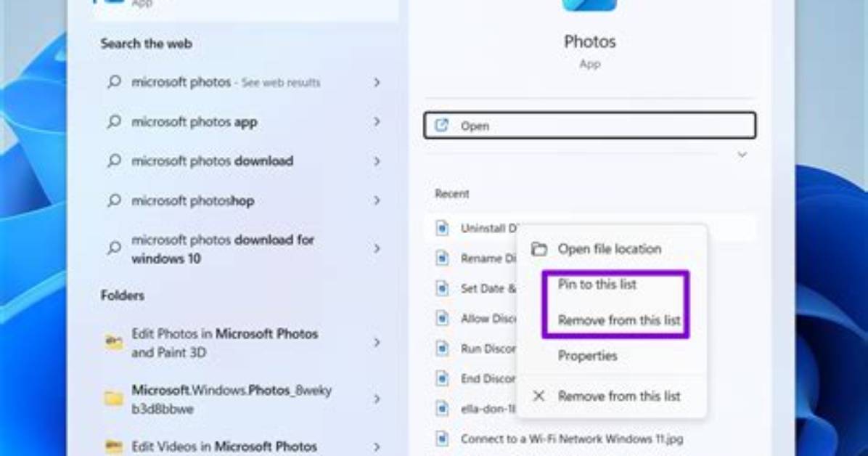Open the Photos app with the Open button

click(x=589, y=125)
